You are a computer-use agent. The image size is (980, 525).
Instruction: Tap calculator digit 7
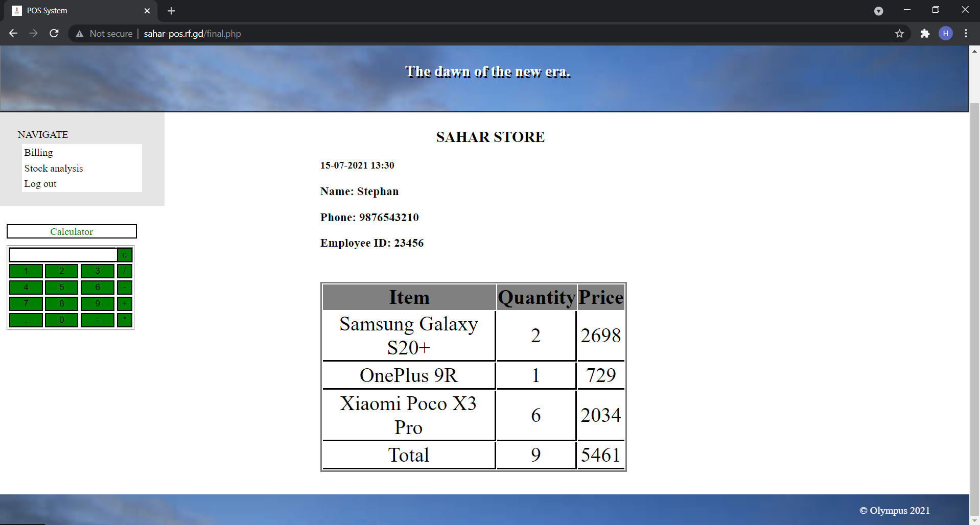[x=26, y=304]
